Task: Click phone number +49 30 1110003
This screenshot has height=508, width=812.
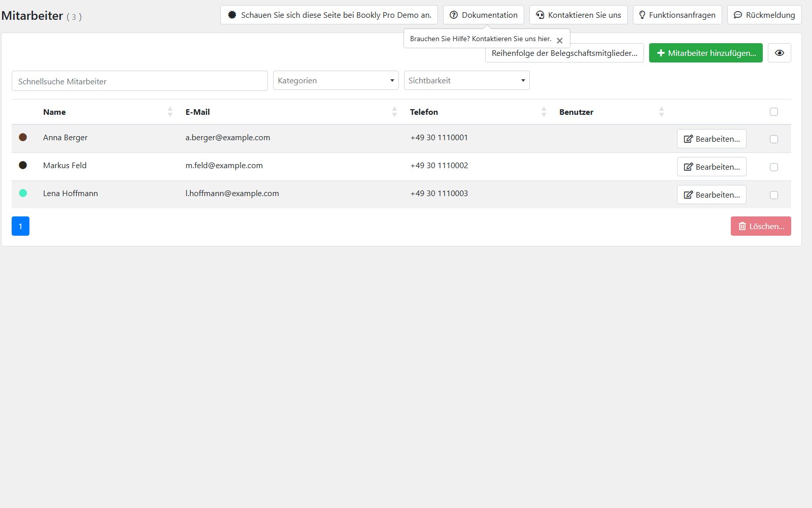Action: [x=439, y=193]
